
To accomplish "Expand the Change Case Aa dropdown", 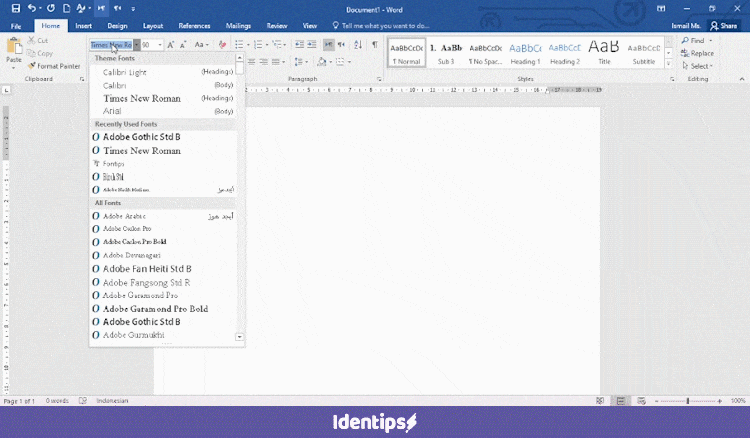I will coord(200,45).
